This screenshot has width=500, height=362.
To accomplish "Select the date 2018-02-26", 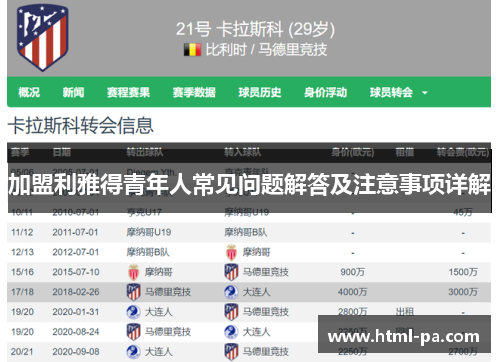I will [76, 292].
